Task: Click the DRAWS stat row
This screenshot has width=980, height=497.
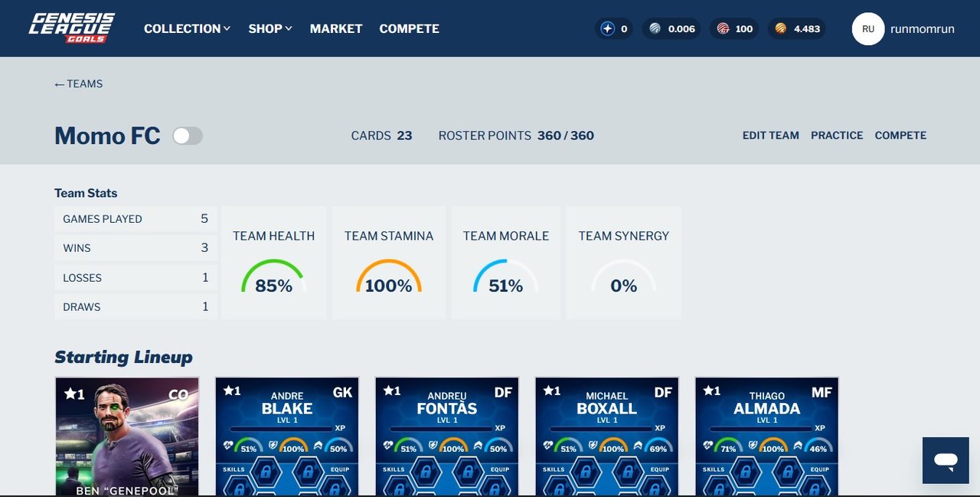Action: [x=136, y=307]
